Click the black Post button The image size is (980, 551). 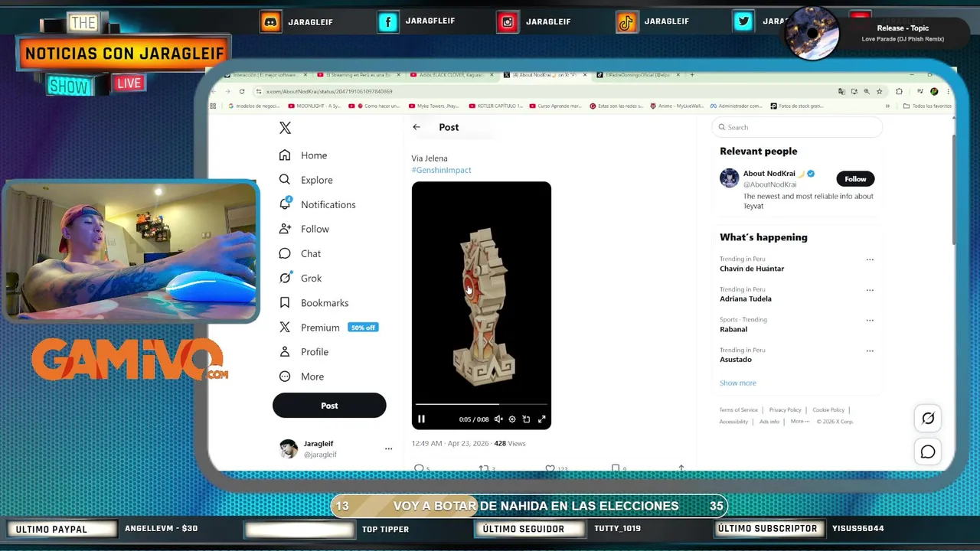pos(329,406)
